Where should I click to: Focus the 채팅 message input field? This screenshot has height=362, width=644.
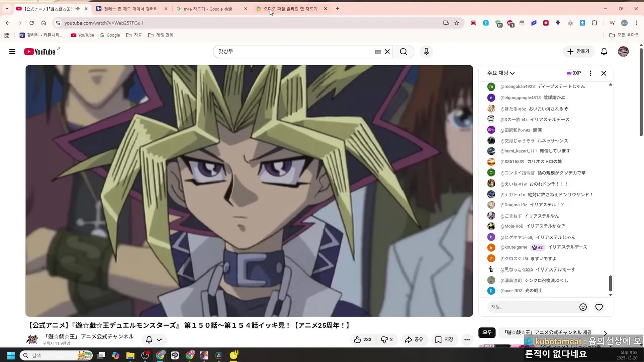532,307
